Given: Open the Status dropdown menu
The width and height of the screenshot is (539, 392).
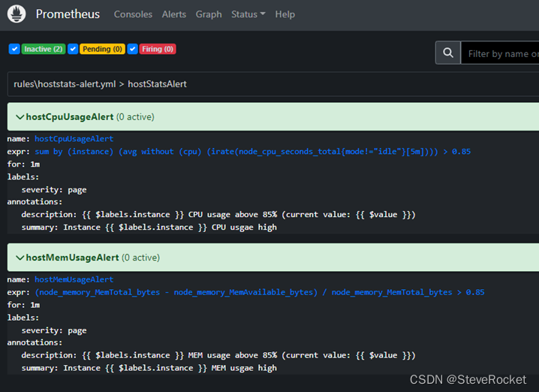Looking at the screenshot, I should tap(248, 14).
